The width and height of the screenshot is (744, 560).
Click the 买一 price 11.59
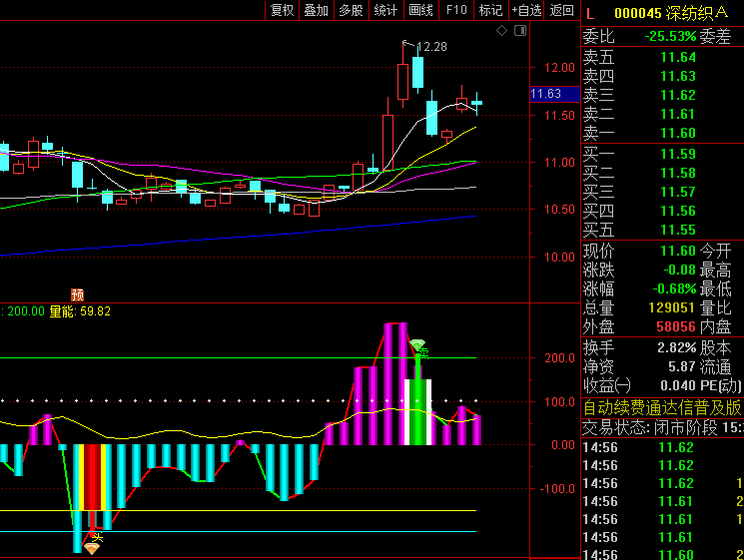coord(677,154)
